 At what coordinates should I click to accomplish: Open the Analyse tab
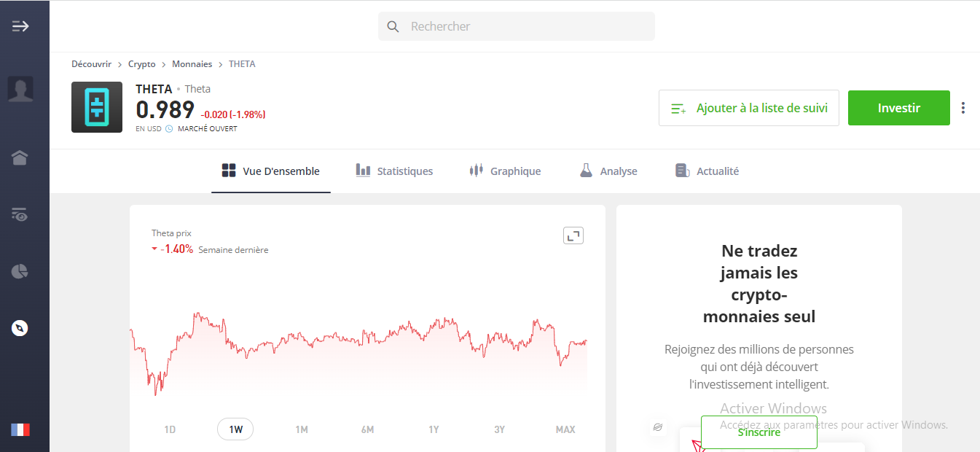click(x=608, y=171)
